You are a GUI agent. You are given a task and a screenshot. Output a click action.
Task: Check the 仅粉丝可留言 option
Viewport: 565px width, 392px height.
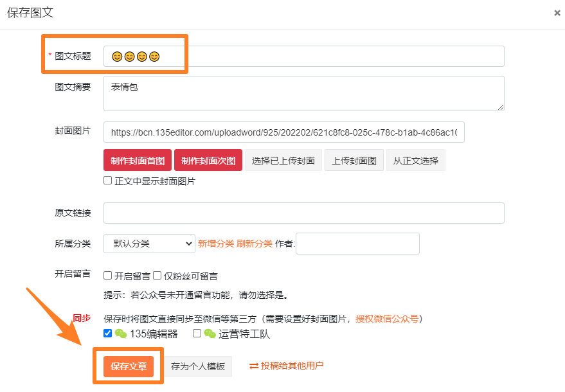pos(157,276)
